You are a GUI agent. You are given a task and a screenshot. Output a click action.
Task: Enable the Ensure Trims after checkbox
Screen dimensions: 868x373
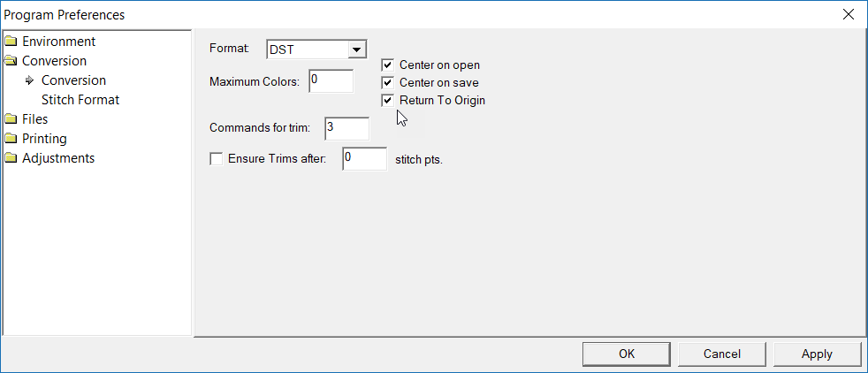(216, 159)
